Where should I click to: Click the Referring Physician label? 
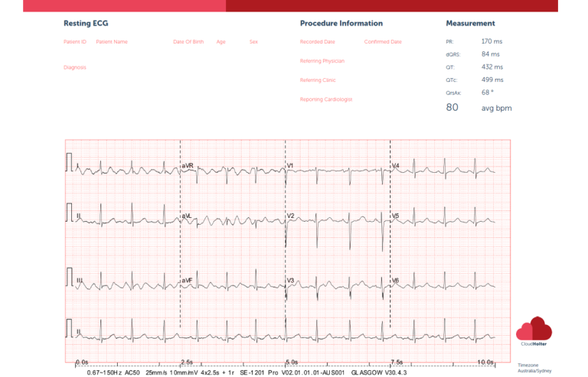[x=322, y=60]
